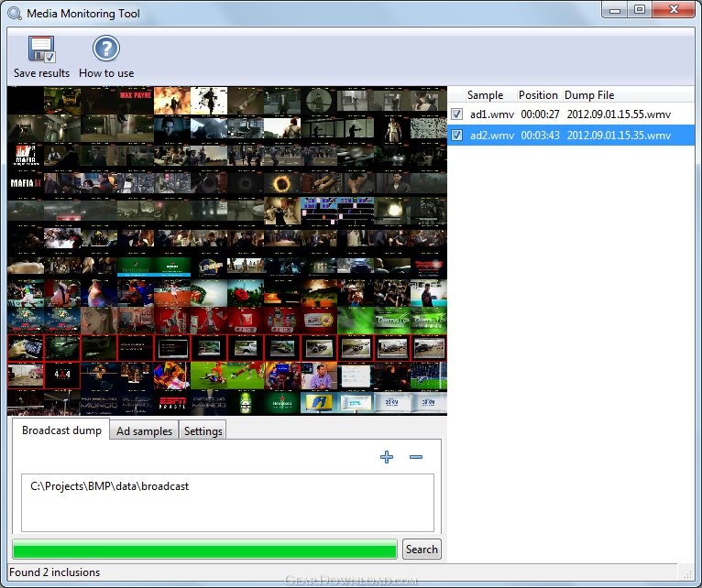Maximize the Media Monitoring Tool window
Screen dimensions: 702x588
point(640,10)
